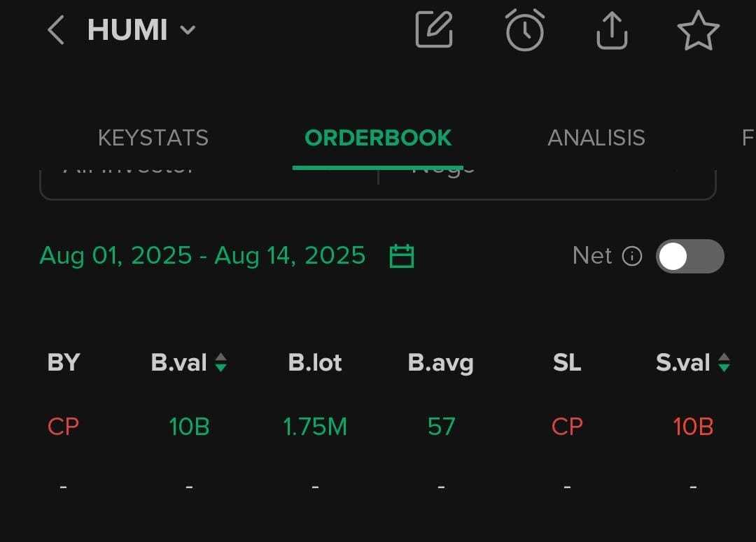Expand the HUMI ticker dropdown
The width and height of the screenshot is (756, 542).
click(x=188, y=30)
